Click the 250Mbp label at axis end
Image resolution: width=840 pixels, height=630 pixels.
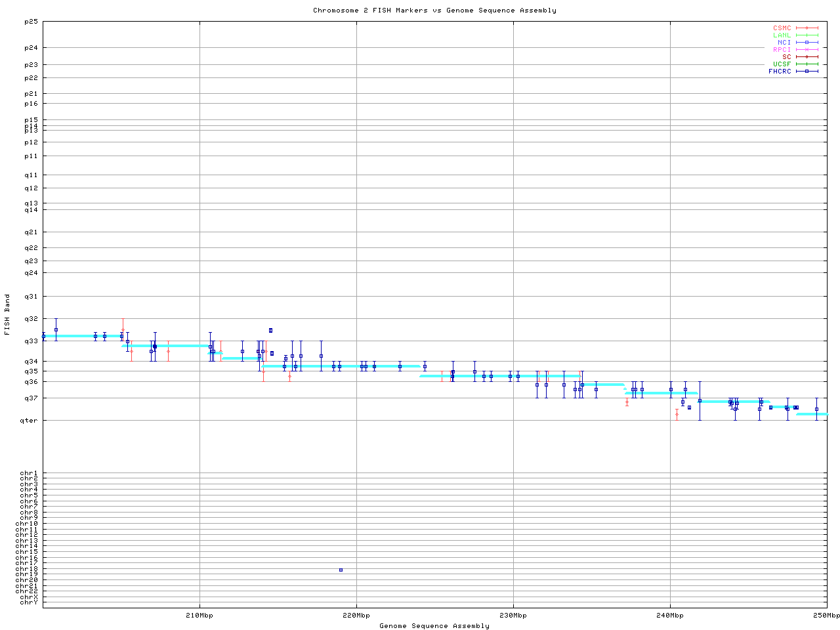tap(827, 616)
